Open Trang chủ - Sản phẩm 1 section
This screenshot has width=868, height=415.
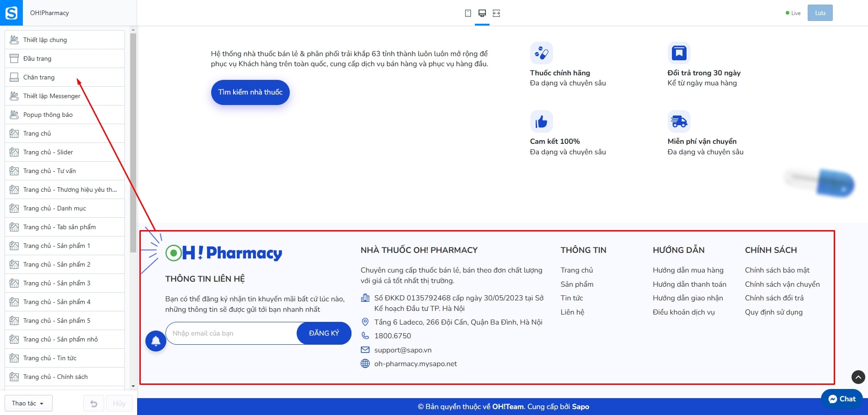(x=64, y=246)
